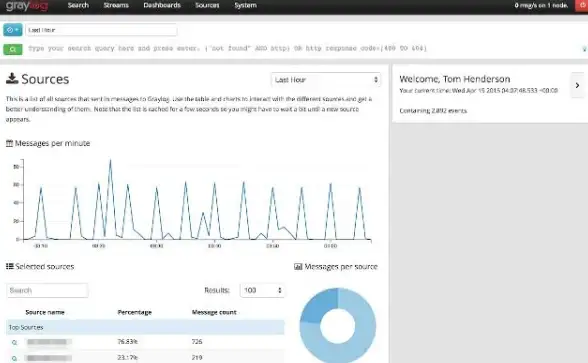Open the Dashboards menu
The image size is (588, 363).
tap(162, 5)
